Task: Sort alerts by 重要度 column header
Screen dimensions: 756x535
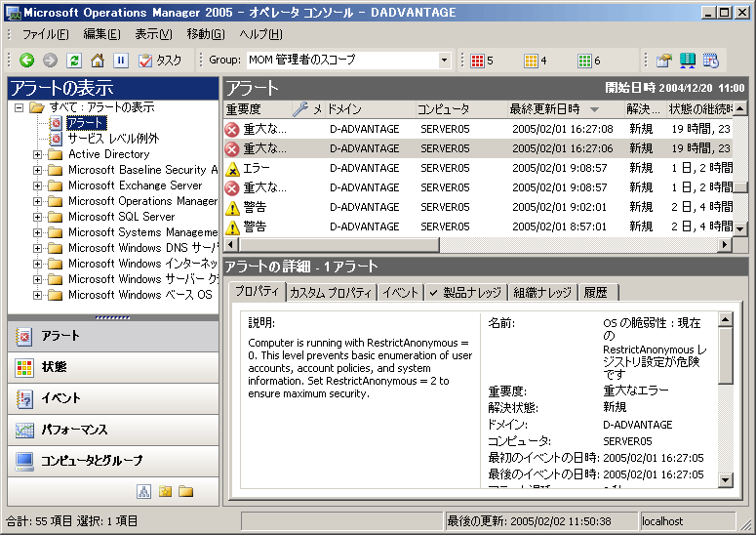Action: tap(258, 109)
